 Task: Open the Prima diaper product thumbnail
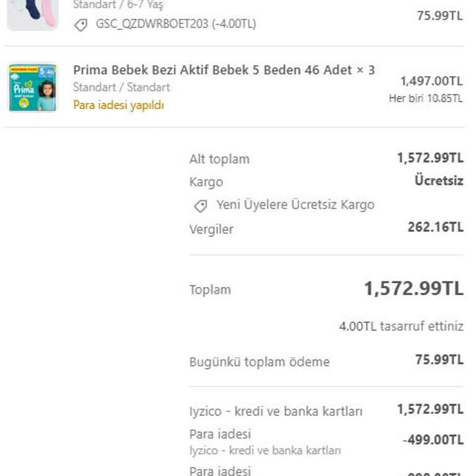(x=32, y=87)
